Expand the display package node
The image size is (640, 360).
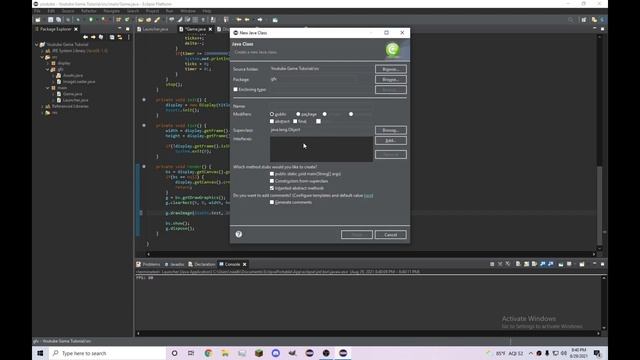pyautogui.click(x=48, y=63)
